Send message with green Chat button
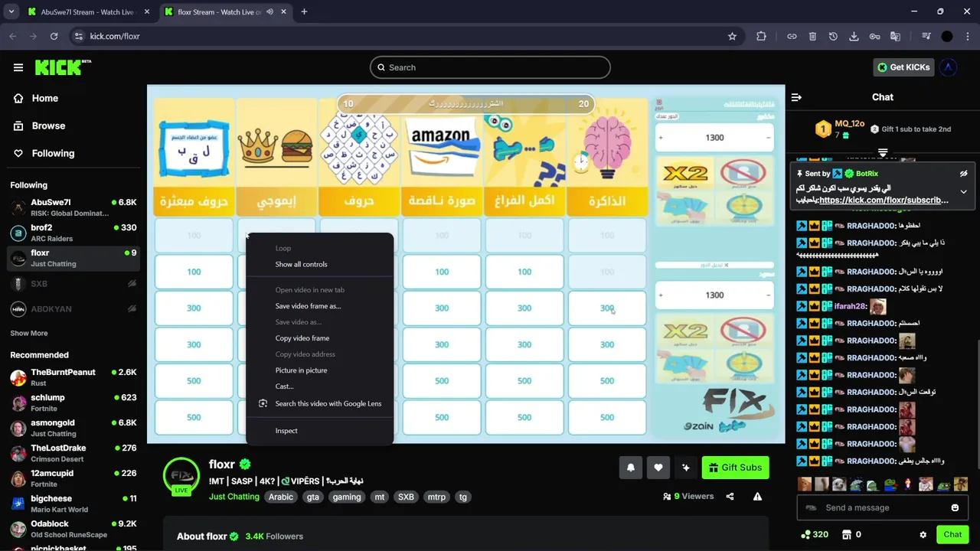Screen dimensions: 980x551 point(952,535)
